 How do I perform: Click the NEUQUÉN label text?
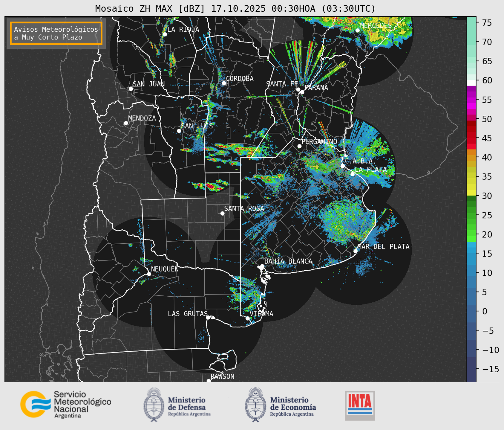pyautogui.click(x=165, y=269)
